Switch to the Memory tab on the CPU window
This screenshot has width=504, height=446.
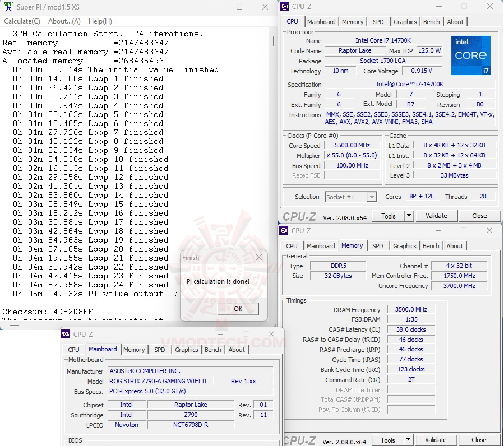point(353,21)
